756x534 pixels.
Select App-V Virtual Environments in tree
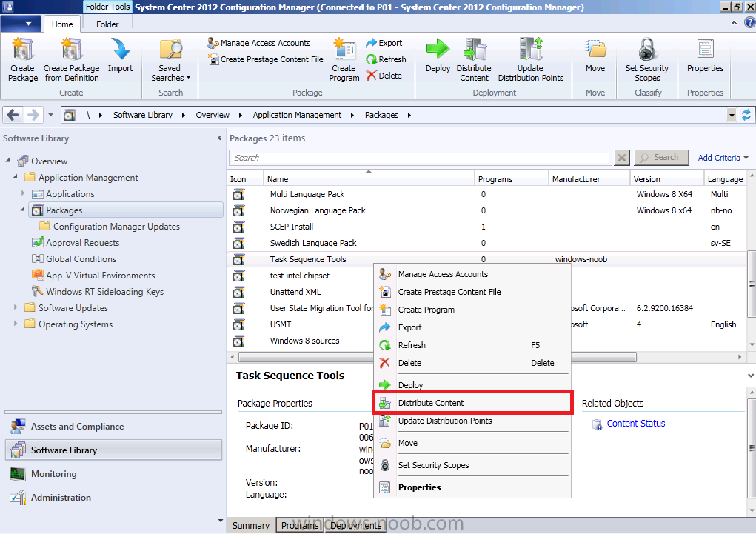tap(100, 276)
